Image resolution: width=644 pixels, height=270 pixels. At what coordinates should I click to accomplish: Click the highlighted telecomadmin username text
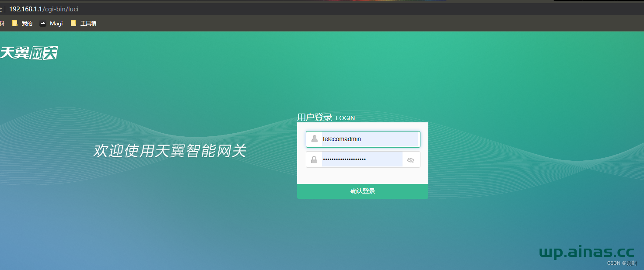pos(341,139)
